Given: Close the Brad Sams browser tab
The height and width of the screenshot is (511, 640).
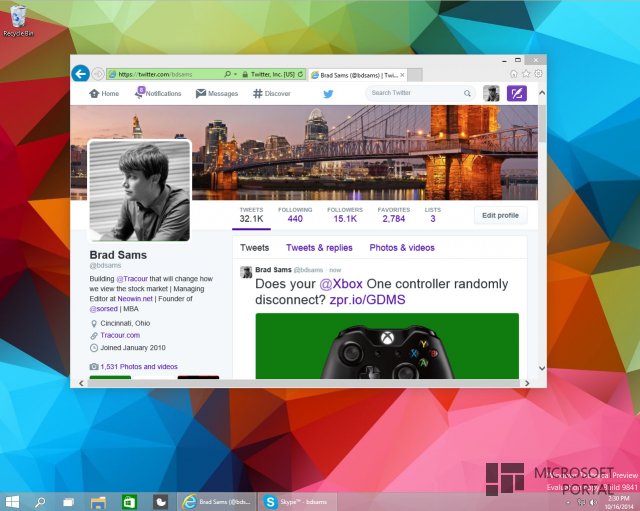Looking at the screenshot, I should click(x=402, y=75).
